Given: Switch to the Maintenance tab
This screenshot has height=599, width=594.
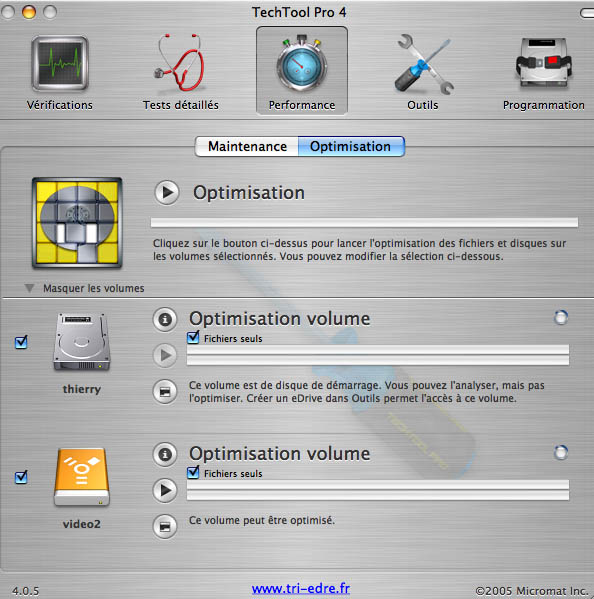Looking at the screenshot, I should 247,146.
